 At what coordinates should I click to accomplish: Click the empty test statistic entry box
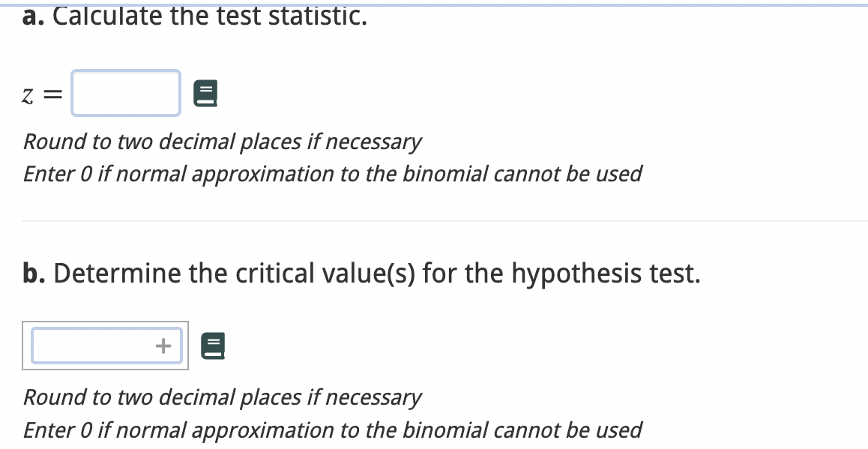point(124,93)
